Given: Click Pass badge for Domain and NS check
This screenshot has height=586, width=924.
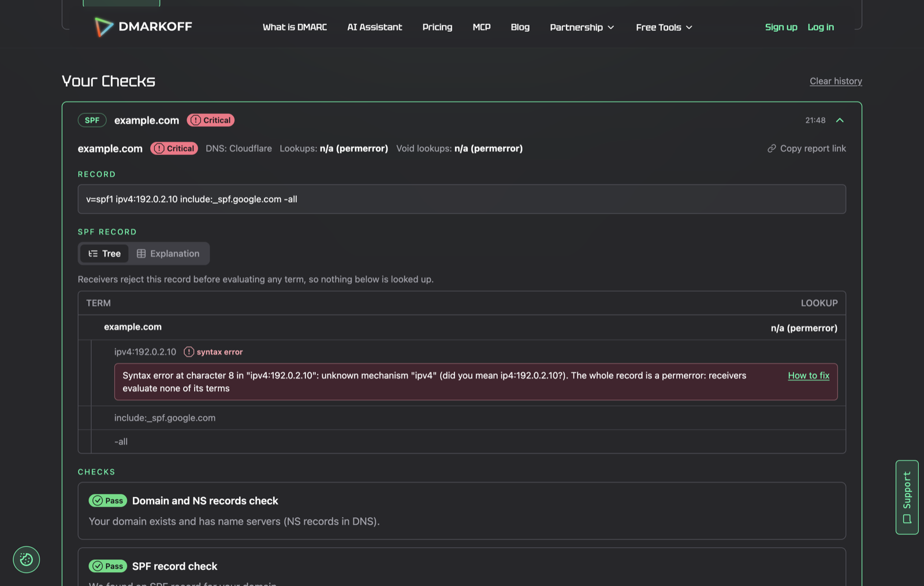Looking at the screenshot, I should (x=108, y=500).
